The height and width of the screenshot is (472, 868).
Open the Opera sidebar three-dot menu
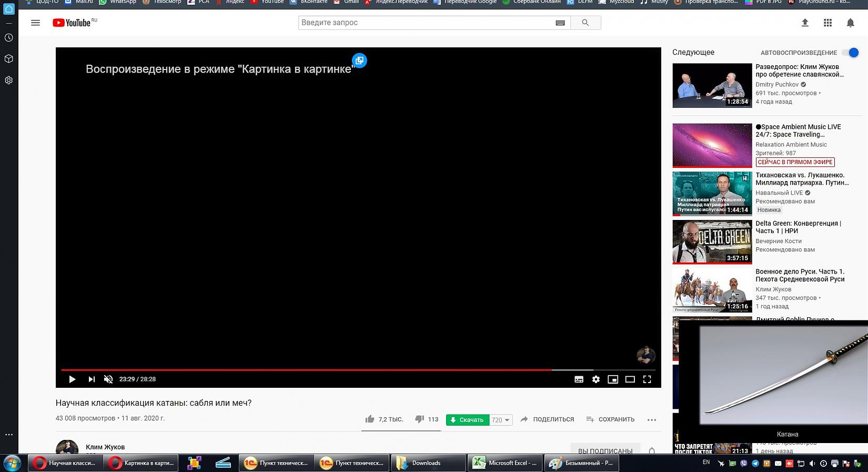(x=9, y=435)
